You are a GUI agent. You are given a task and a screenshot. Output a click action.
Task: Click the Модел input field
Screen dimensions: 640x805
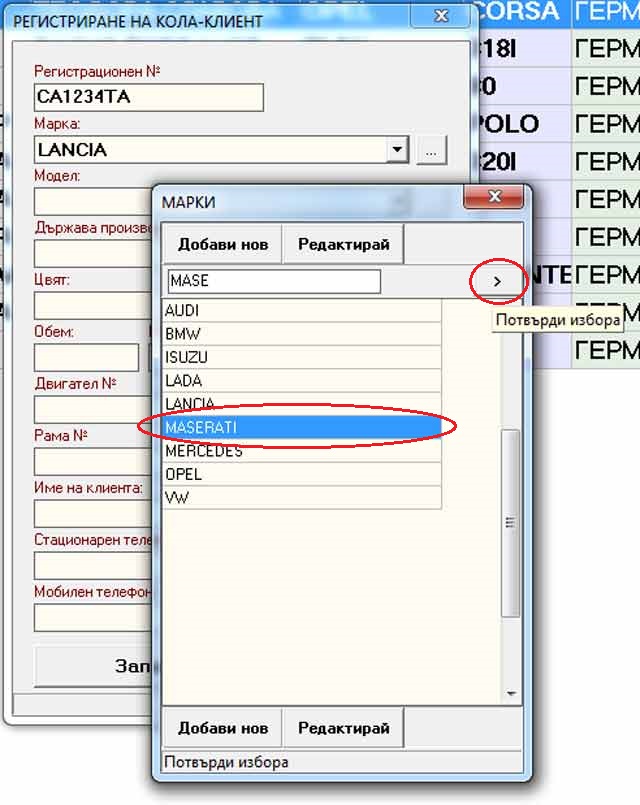(93, 201)
